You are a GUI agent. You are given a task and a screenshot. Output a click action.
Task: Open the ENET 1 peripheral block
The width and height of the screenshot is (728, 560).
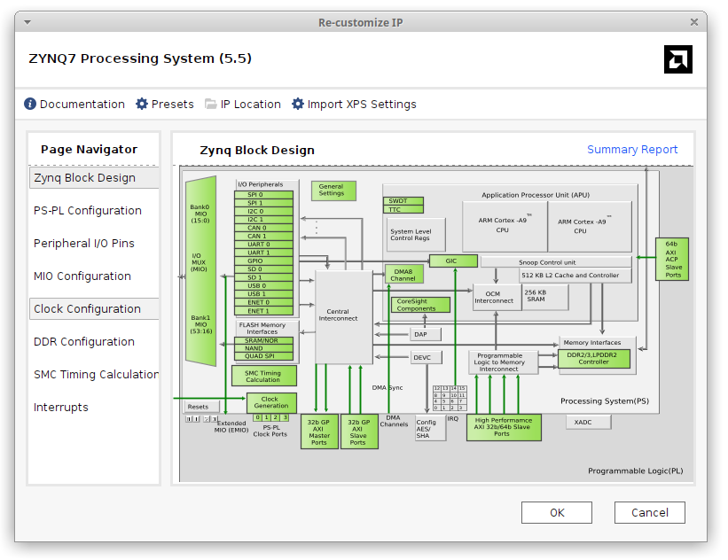[x=263, y=311]
